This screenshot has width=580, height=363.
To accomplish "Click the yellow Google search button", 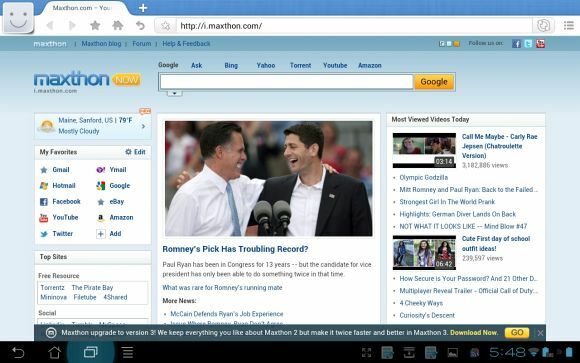I will pos(434,82).
